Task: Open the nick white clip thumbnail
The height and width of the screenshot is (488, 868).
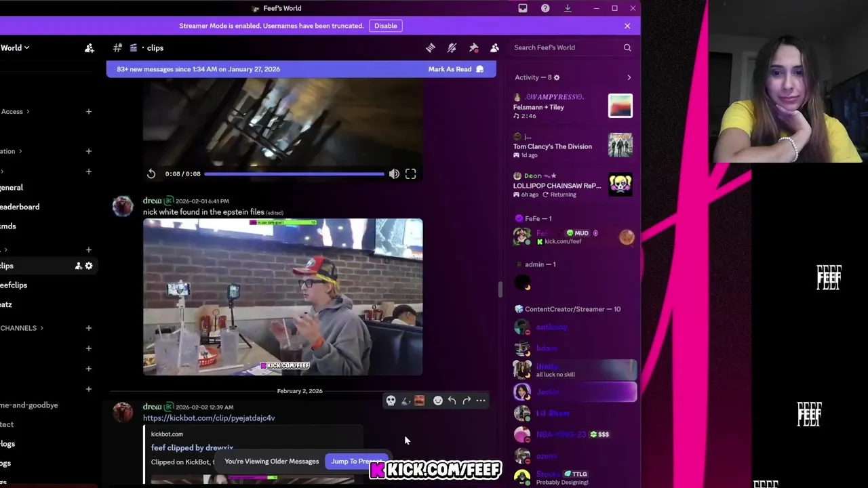Action: click(283, 297)
